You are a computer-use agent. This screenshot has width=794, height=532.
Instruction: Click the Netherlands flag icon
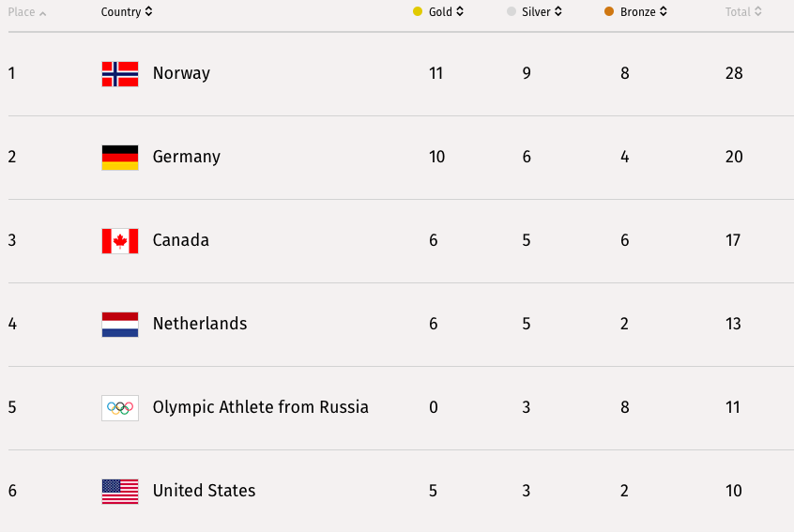pyautogui.click(x=120, y=324)
